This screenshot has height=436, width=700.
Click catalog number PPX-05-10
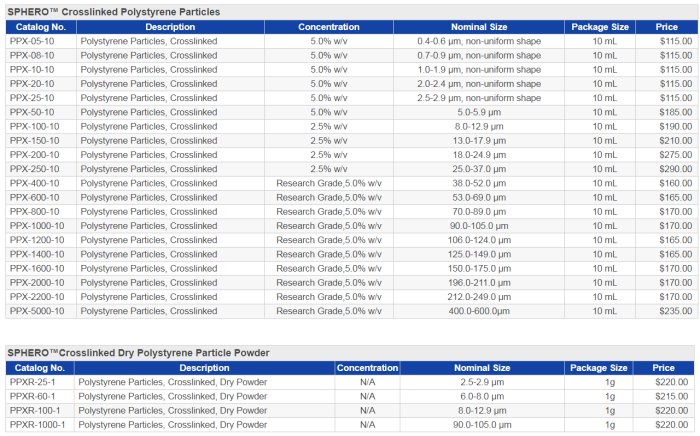31,41
